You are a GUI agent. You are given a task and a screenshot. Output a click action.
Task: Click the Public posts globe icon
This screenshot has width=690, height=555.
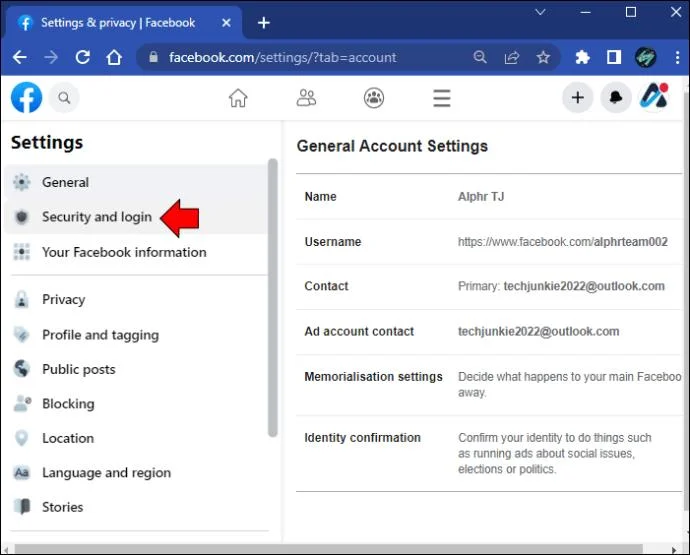point(22,369)
